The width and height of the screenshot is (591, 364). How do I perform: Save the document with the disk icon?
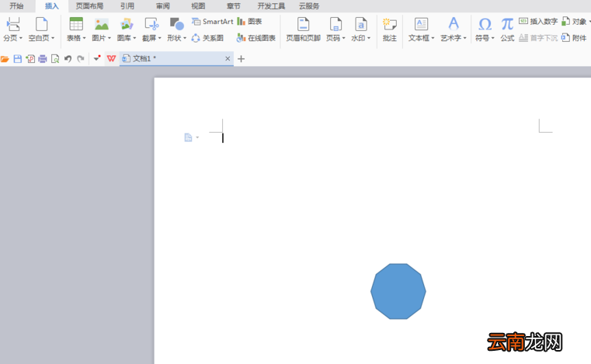tap(17, 59)
